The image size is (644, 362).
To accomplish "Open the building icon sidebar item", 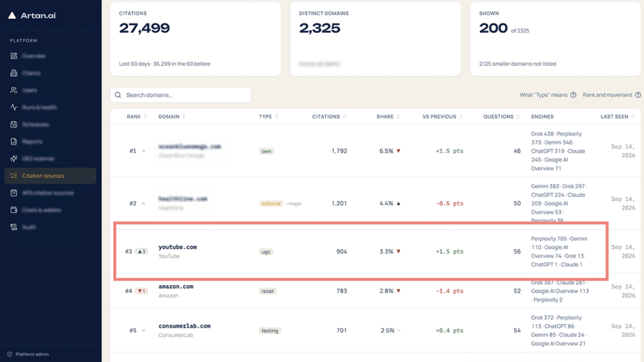I will [x=14, y=73].
